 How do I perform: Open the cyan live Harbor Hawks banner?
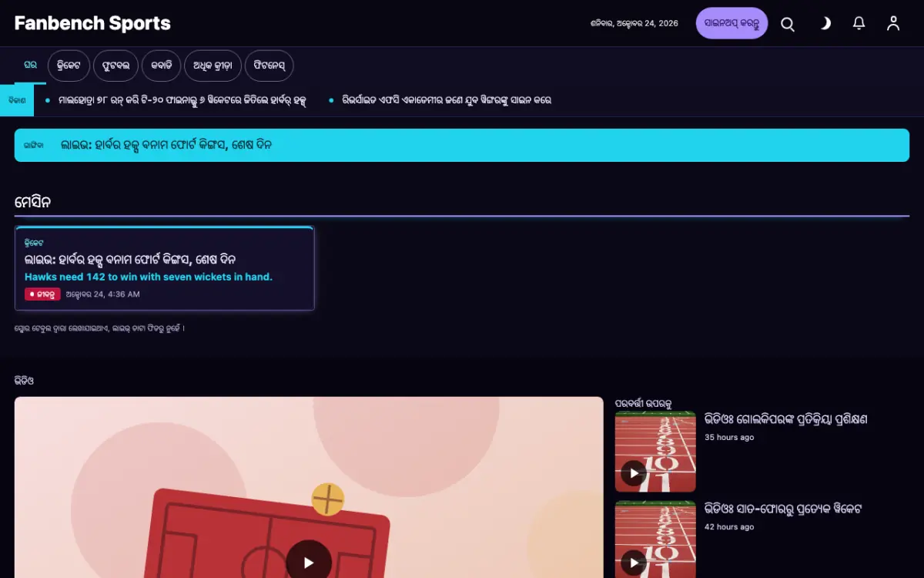click(x=462, y=145)
